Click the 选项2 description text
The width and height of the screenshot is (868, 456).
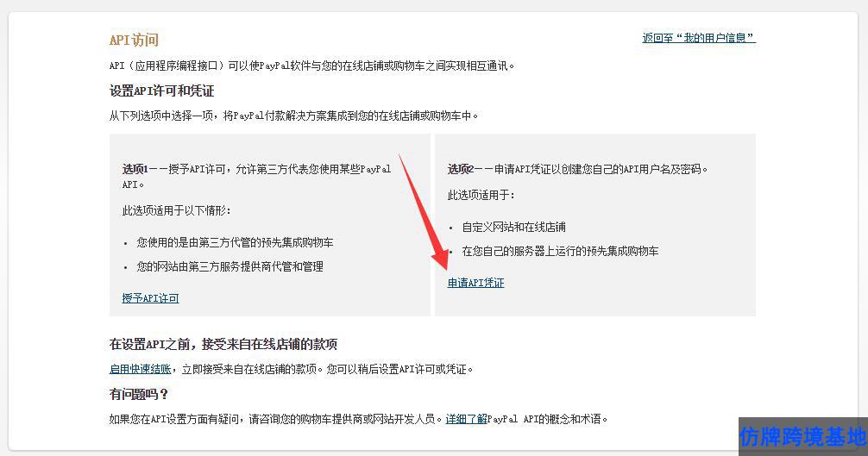coord(577,169)
